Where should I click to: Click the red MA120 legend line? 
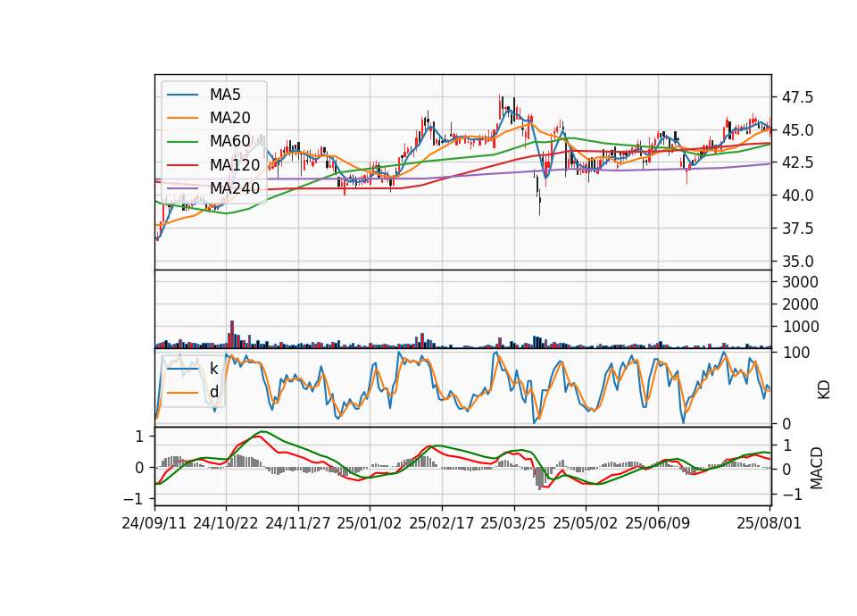[x=182, y=165]
